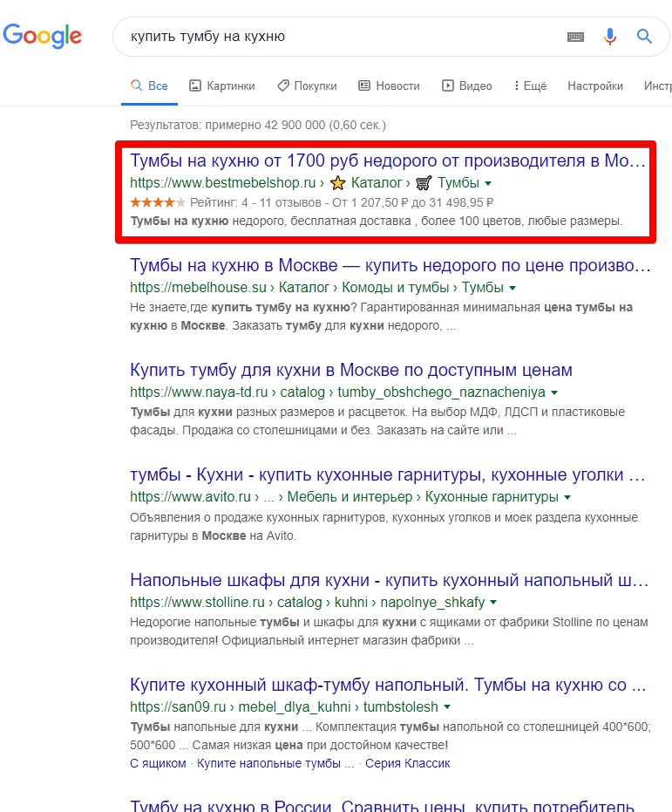Open the Картинки images tab
The image size is (672, 812).
[222, 85]
